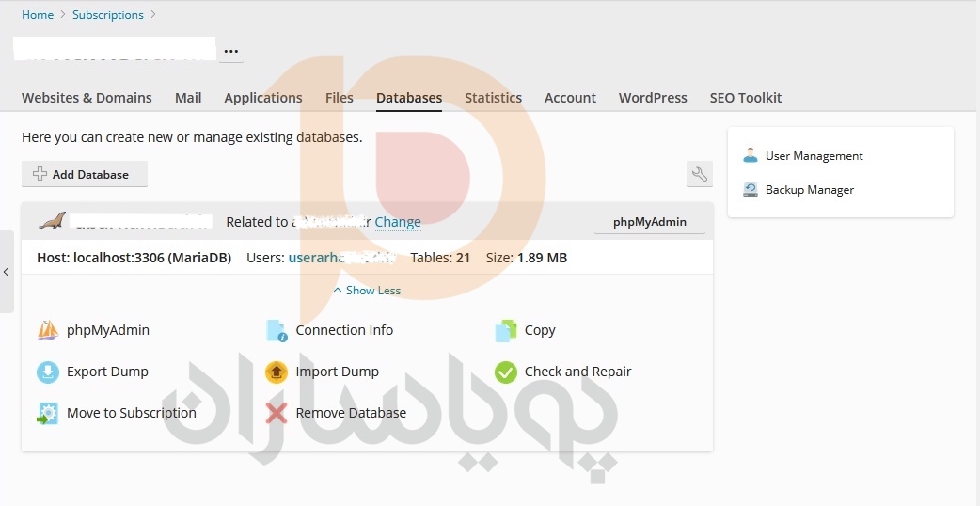Switch to the Websites & Domains tab
This screenshot has height=506, width=980.
pos(87,98)
